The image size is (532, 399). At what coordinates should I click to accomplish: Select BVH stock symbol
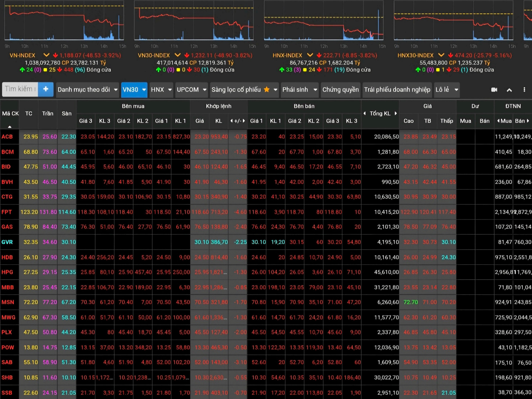7,182
